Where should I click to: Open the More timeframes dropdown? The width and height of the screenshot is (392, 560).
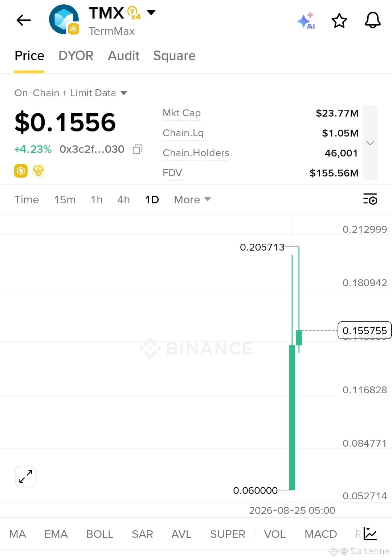[192, 200]
